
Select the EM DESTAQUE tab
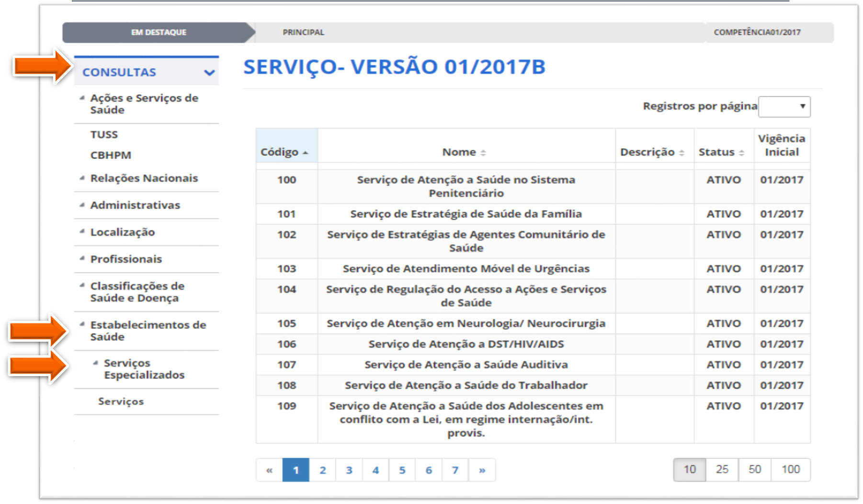tap(159, 32)
